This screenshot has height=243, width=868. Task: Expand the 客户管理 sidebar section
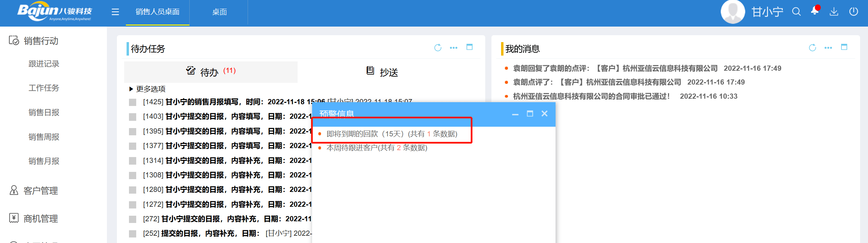pos(40,191)
